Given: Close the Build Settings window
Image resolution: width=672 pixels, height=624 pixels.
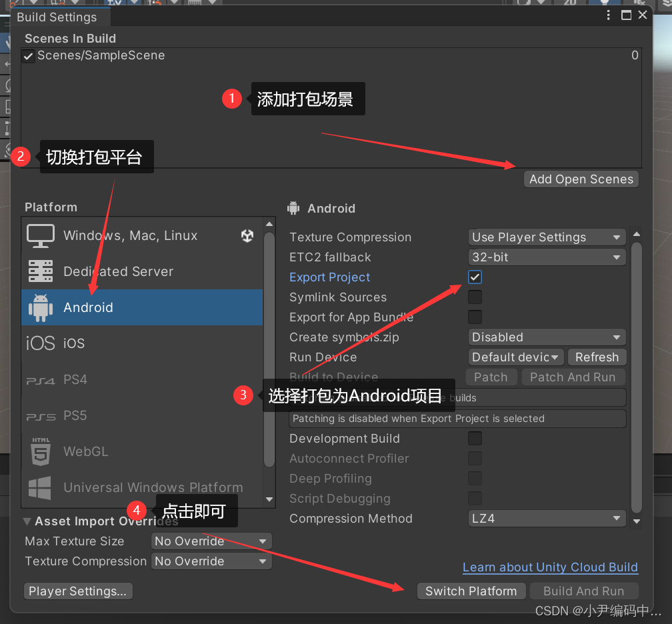Looking at the screenshot, I should [643, 15].
